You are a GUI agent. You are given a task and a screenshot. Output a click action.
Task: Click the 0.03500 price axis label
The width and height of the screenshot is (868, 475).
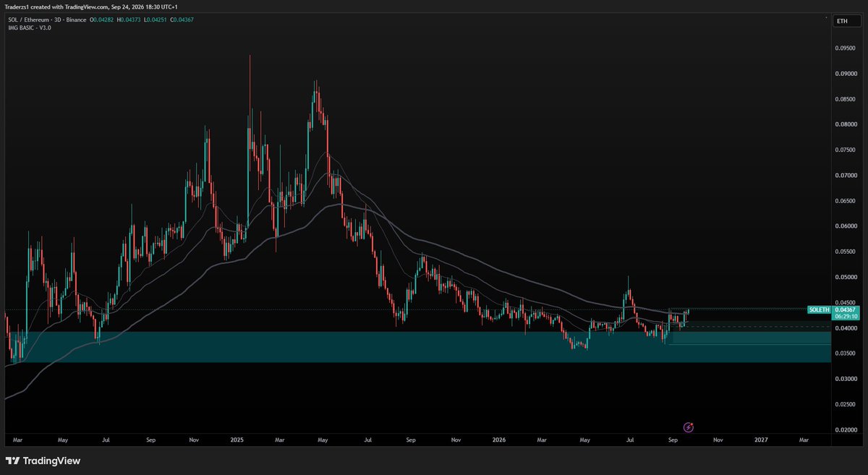click(847, 354)
